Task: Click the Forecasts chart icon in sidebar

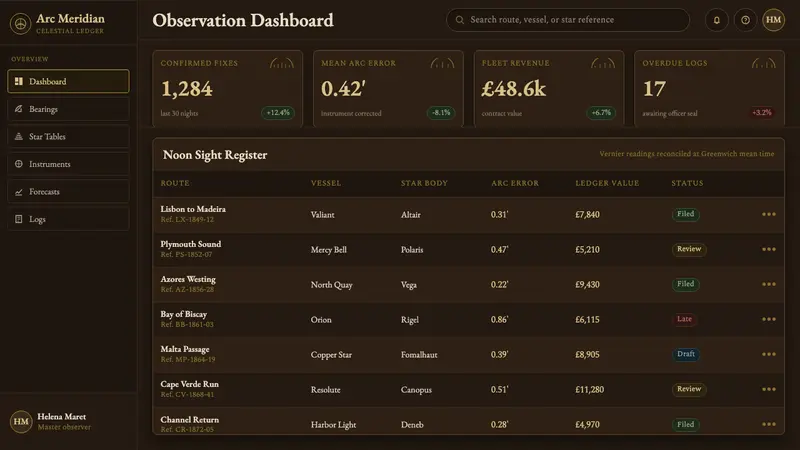Action: coord(19,192)
